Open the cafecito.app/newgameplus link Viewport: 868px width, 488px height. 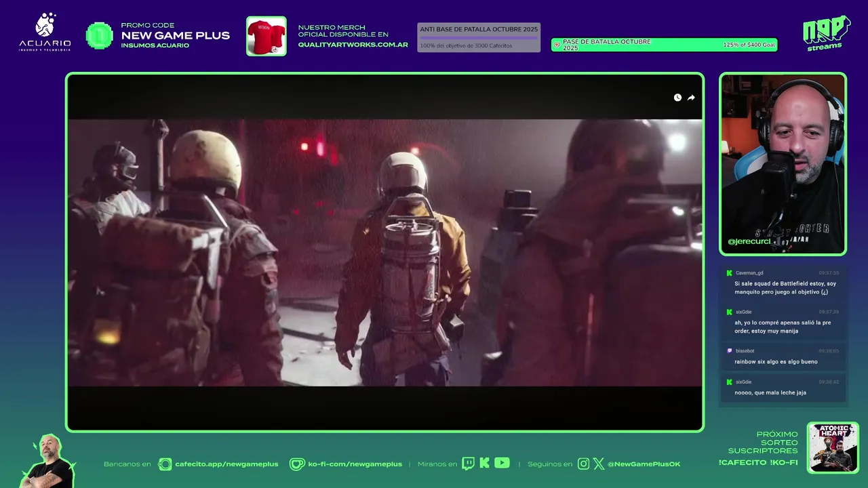[x=226, y=464]
